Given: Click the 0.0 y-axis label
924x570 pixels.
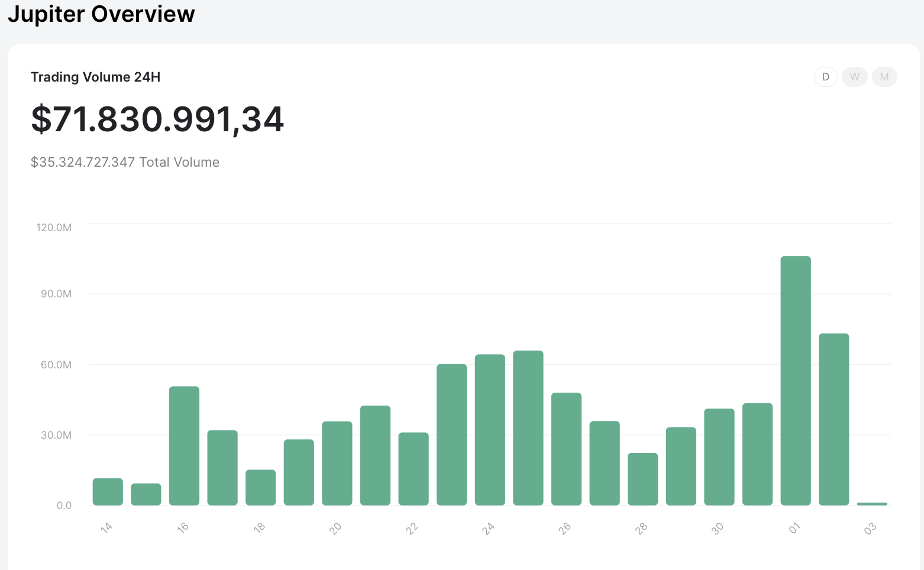Looking at the screenshot, I should coord(64,506).
